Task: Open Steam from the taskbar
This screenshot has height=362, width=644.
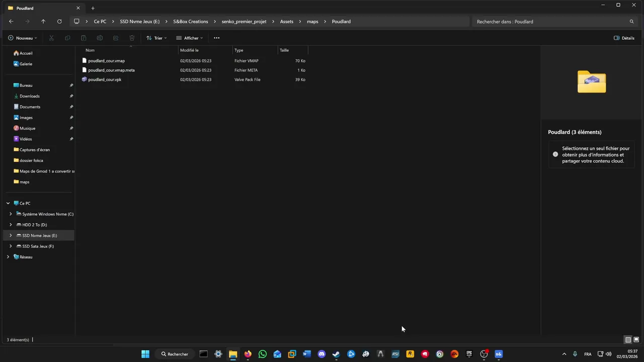Action: point(336,354)
